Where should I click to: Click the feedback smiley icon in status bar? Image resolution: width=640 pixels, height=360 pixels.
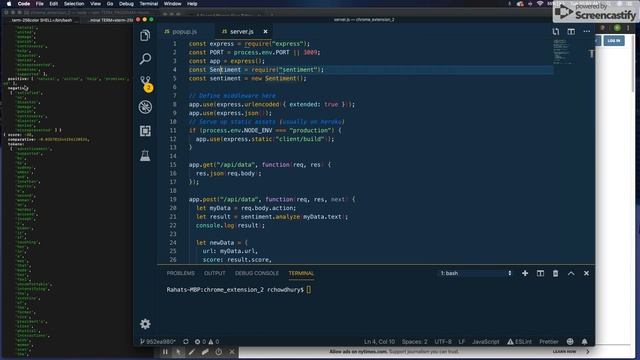pos(570,342)
